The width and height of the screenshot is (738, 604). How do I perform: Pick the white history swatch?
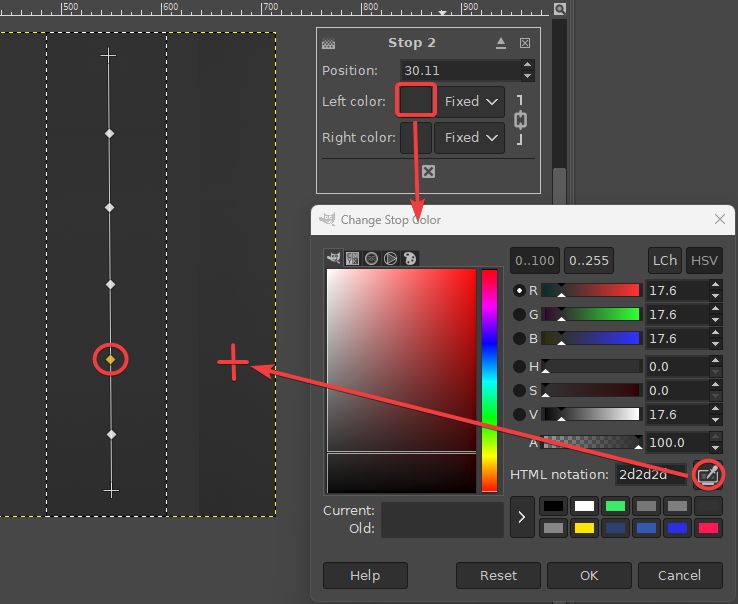[584, 506]
